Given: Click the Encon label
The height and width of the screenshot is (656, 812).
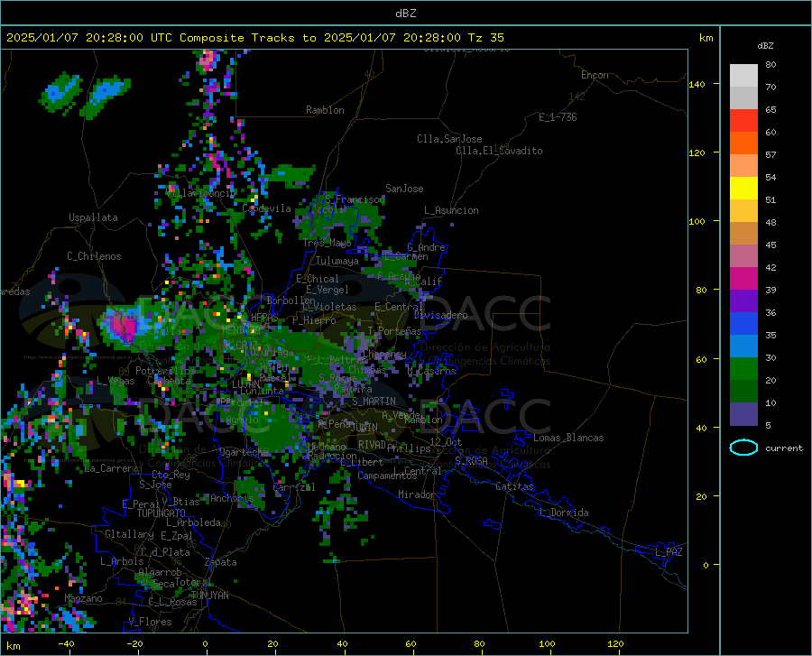Looking at the screenshot, I should click(x=595, y=75).
